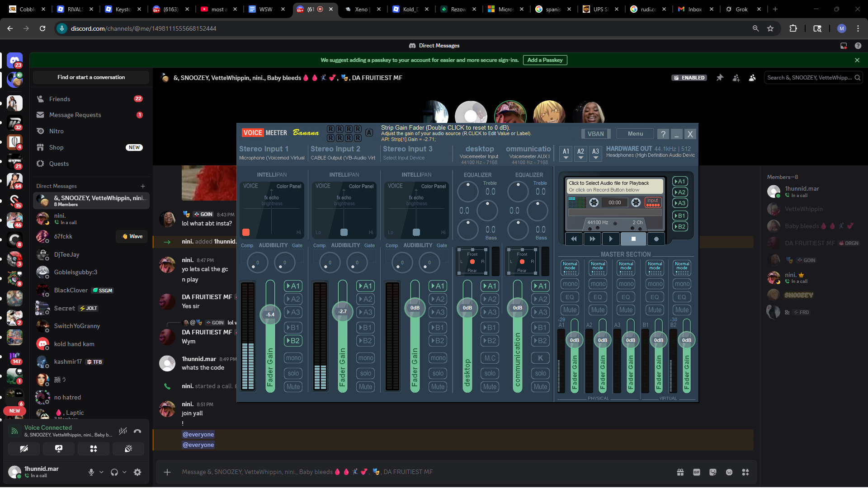
Task: Choose input device for Stereo Input 2
Action: pyautogui.click(x=343, y=158)
